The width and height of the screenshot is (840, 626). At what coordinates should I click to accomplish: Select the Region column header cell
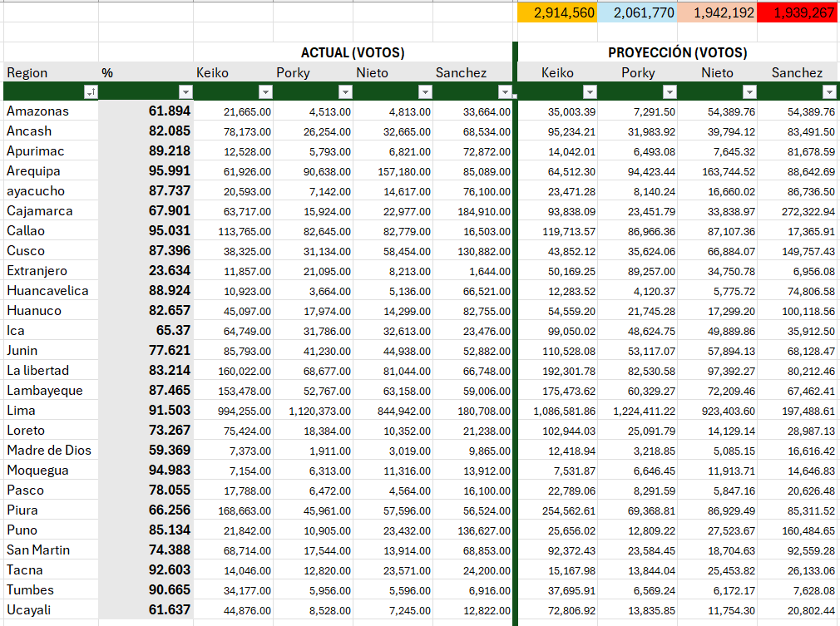coord(51,72)
